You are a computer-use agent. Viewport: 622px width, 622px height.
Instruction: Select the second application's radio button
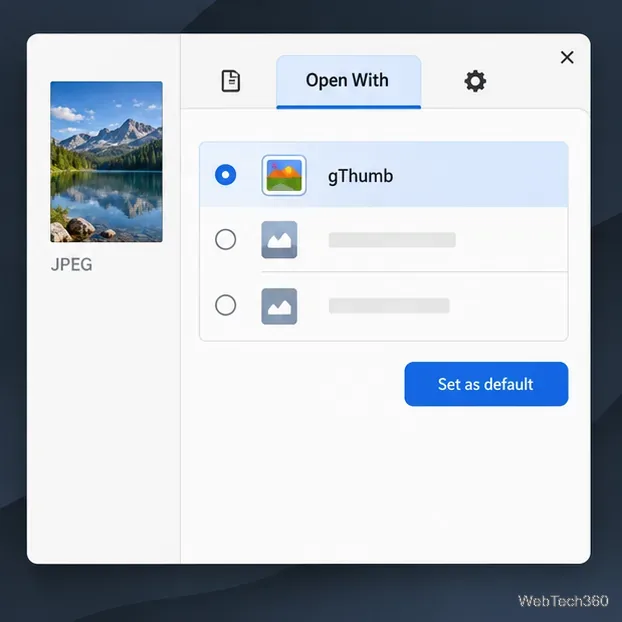click(x=225, y=239)
